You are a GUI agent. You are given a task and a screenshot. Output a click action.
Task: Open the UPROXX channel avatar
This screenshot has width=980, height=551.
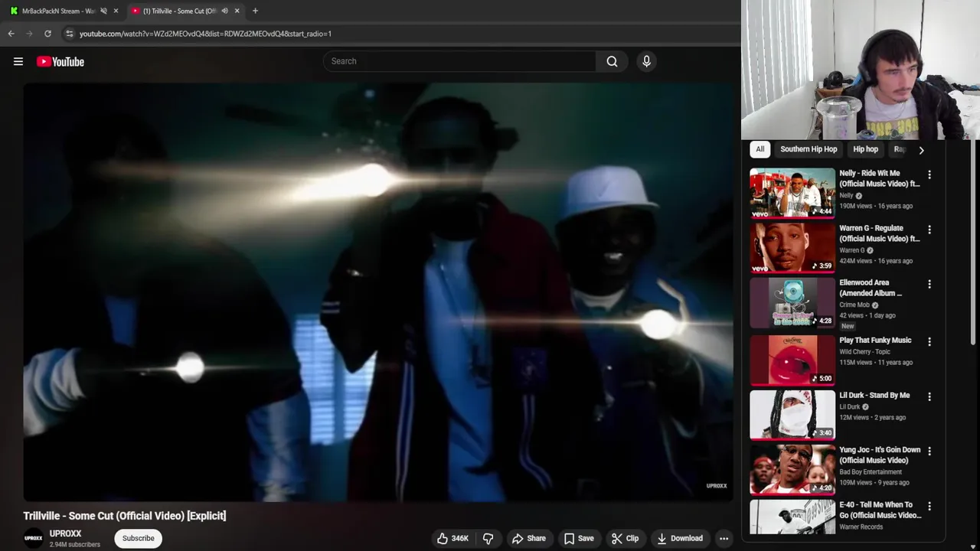point(33,538)
